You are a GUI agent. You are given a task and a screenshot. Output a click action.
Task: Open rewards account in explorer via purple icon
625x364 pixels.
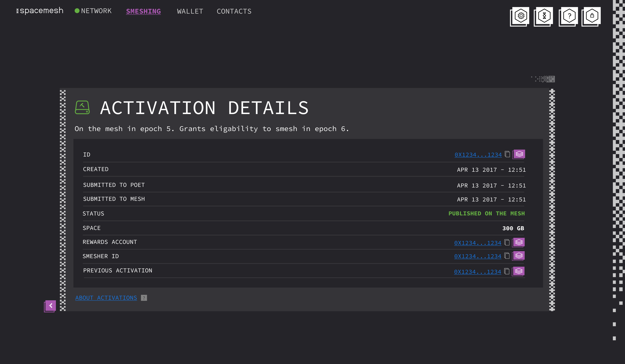point(519,242)
